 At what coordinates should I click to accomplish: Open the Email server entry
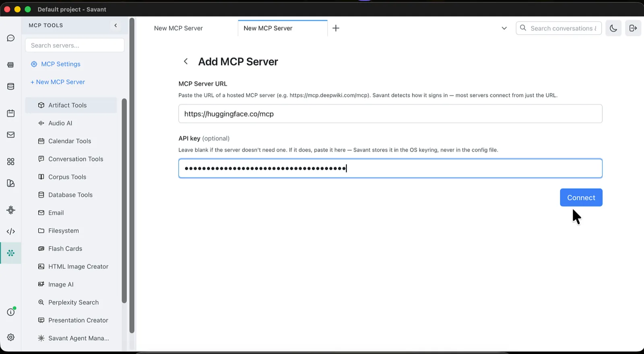[x=71, y=213]
